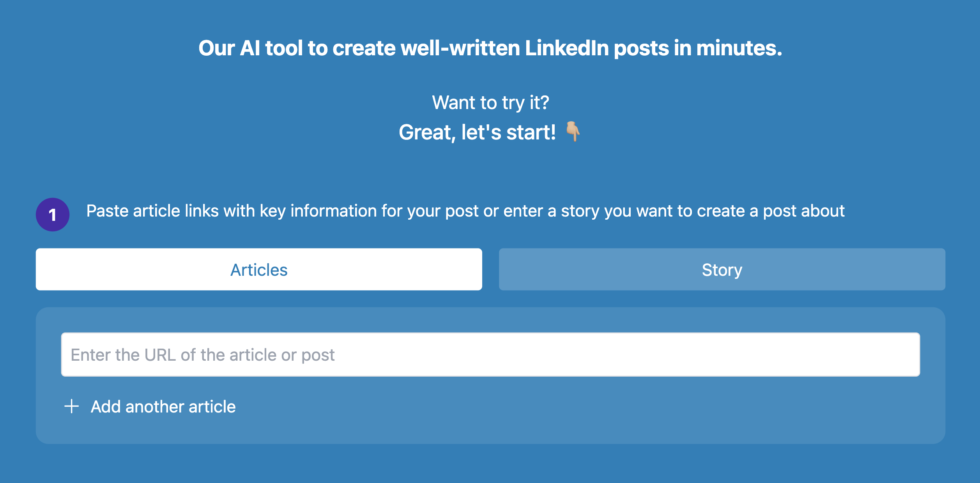980x483 pixels.
Task: Click the "Great, let's start!" heading
Action: click(477, 132)
